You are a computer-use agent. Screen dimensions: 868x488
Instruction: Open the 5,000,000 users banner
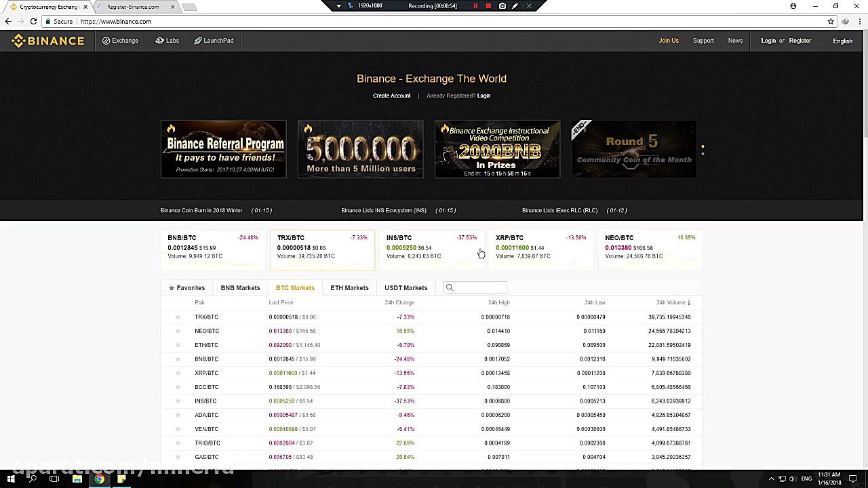pyautogui.click(x=360, y=149)
